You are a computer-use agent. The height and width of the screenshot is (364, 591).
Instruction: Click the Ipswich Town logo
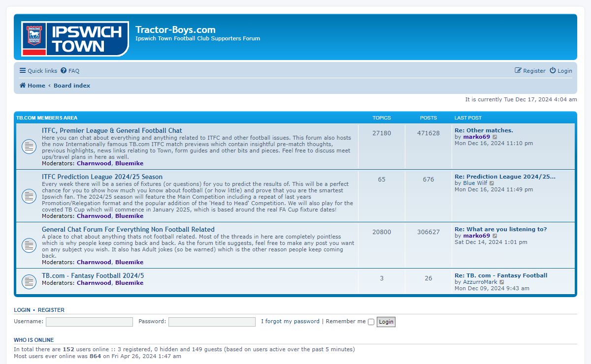pyautogui.click(x=75, y=38)
